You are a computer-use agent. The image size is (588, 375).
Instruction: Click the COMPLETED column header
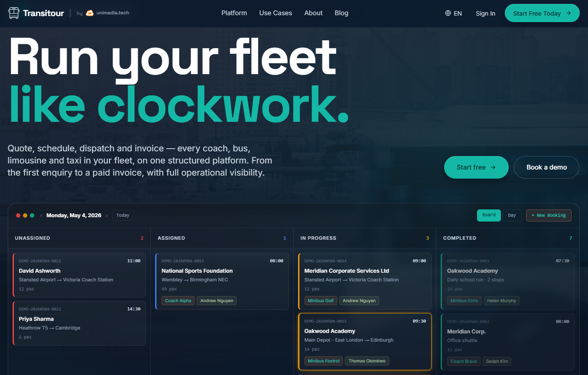459,238
